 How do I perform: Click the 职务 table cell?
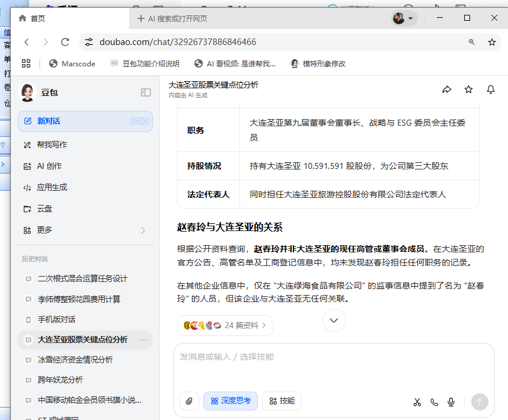(x=209, y=130)
